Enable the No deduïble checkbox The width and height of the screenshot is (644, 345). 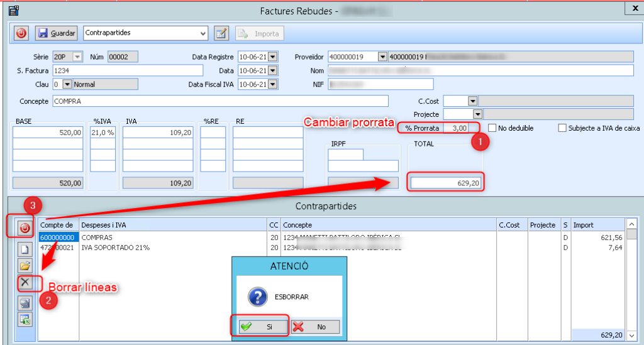[x=492, y=128]
